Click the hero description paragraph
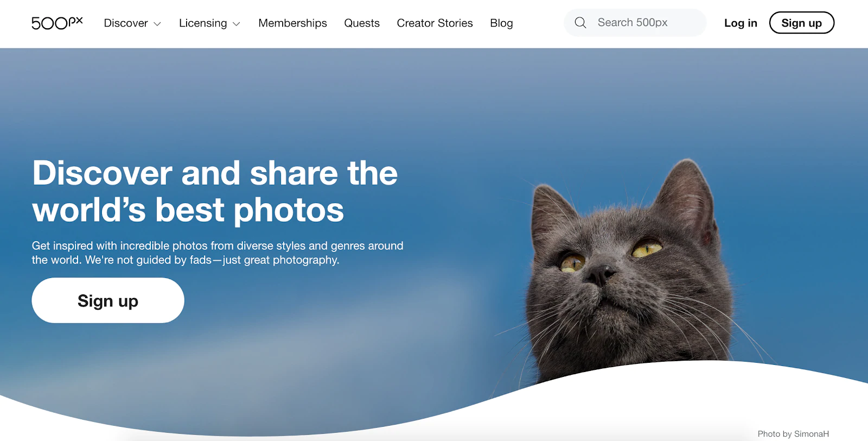This screenshot has height=441, width=868. pyautogui.click(x=218, y=253)
